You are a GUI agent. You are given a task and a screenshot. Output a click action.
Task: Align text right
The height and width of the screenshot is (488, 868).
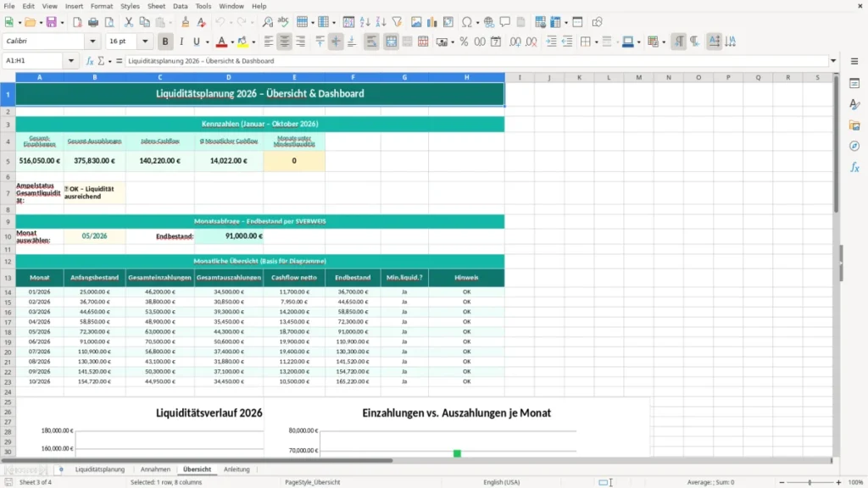301,42
